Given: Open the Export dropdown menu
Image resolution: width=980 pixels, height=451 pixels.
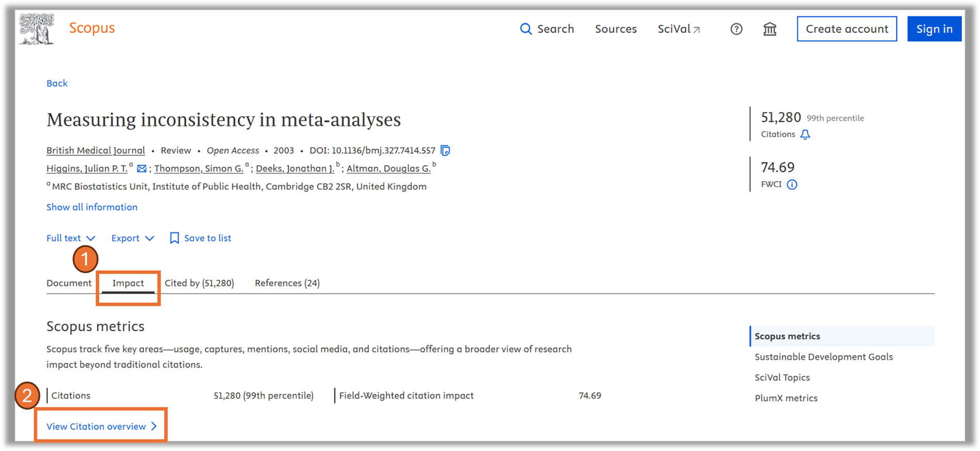Looking at the screenshot, I should pyautogui.click(x=133, y=238).
